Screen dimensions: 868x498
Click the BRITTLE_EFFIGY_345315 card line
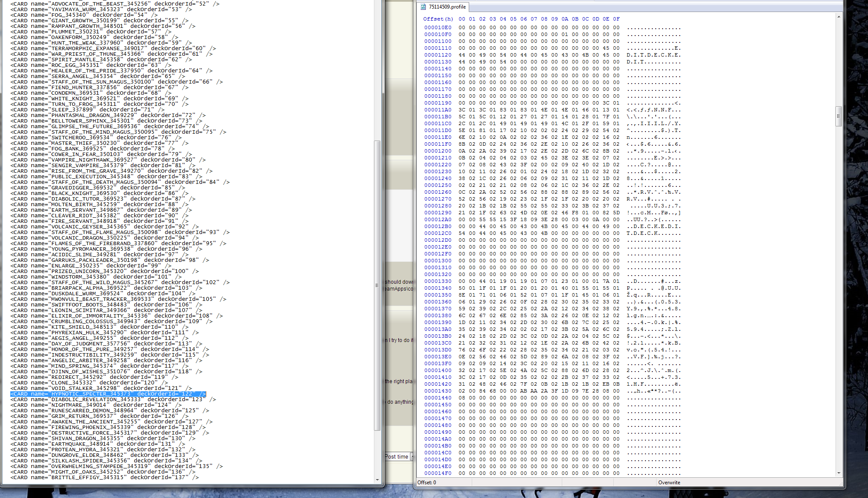pyautogui.click(x=105, y=477)
